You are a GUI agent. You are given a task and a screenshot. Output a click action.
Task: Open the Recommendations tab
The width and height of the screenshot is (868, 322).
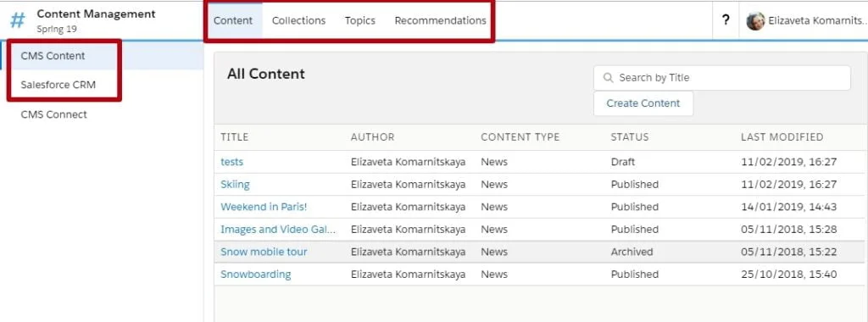click(x=440, y=20)
